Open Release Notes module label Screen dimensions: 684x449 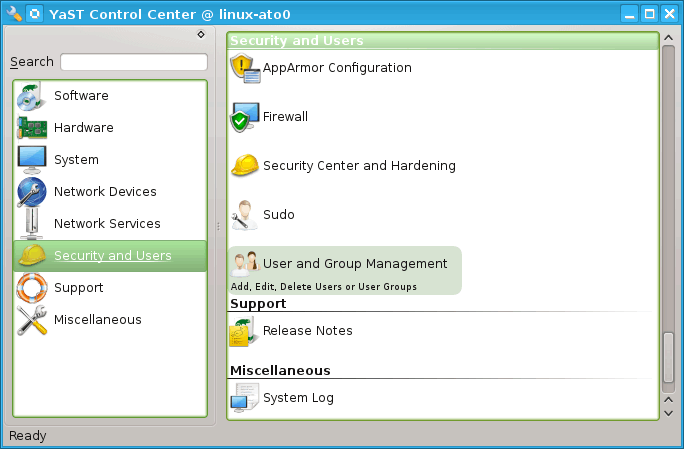(x=308, y=331)
